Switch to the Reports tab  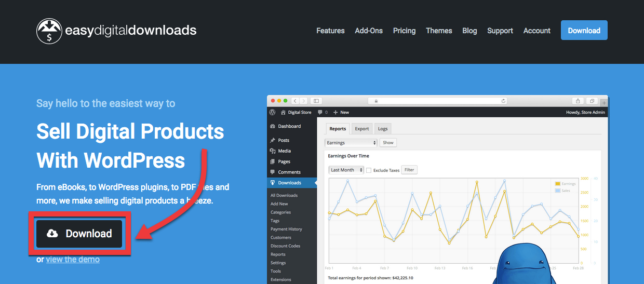(x=338, y=129)
